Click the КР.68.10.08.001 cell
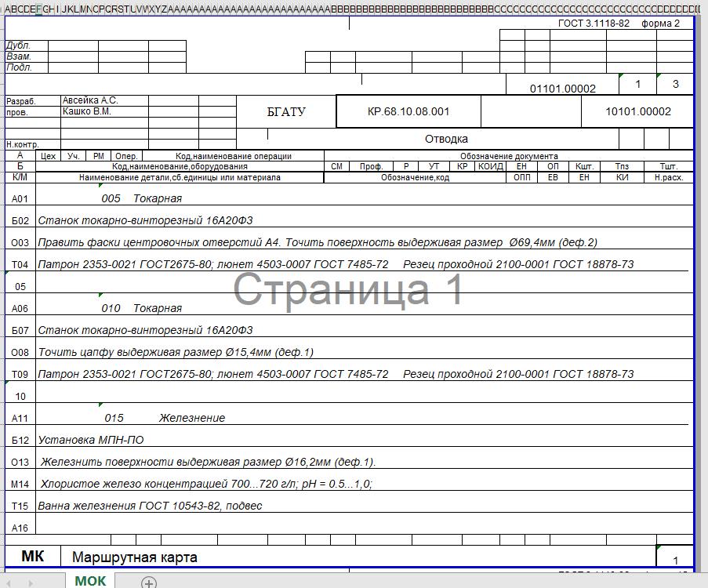708x588 pixels. pos(408,112)
